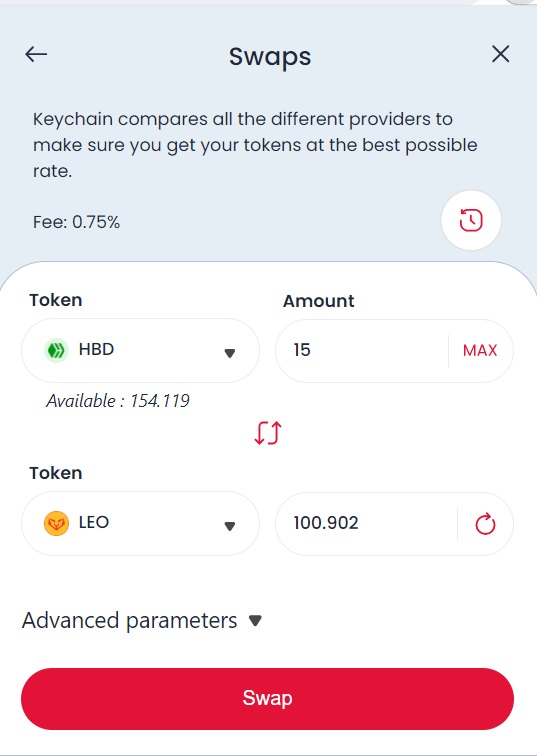The height and width of the screenshot is (756, 537).
Task: Focus the Amount field containing 15
Action: coord(362,351)
